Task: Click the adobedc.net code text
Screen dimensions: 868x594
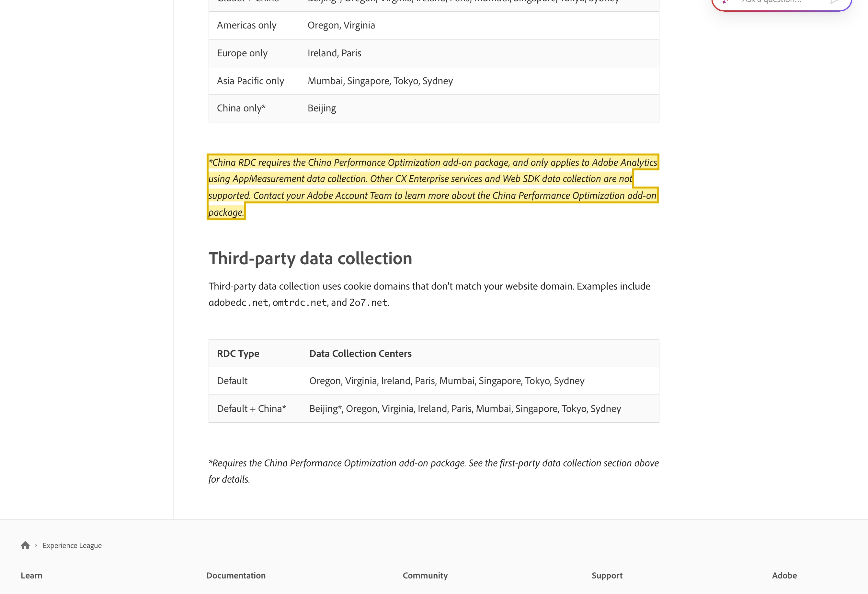Action: (x=238, y=303)
